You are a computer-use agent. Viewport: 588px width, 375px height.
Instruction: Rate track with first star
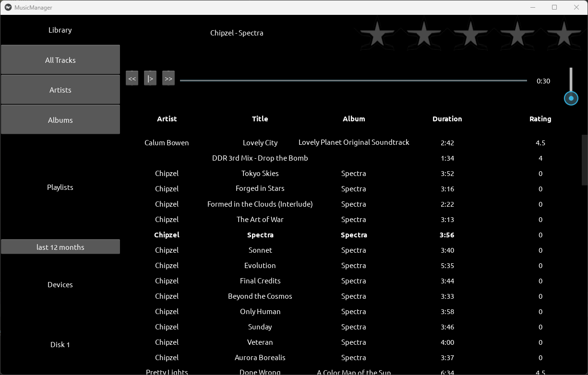(x=377, y=35)
